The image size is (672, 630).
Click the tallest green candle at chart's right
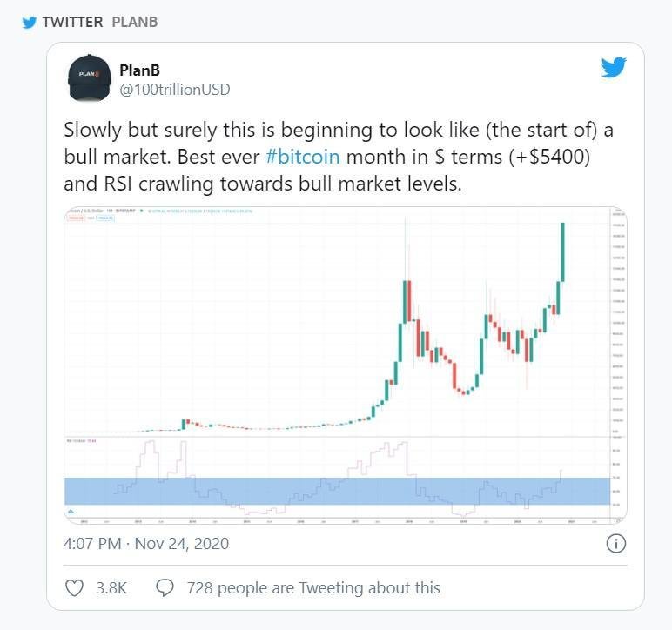click(564, 251)
